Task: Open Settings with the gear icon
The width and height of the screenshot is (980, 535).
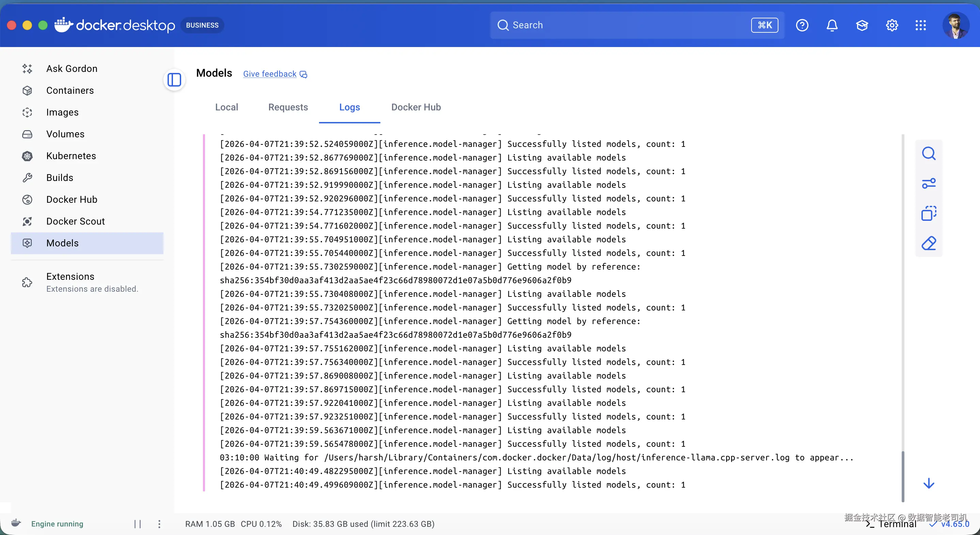Action: pyautogui.click(x=892, y=25)
